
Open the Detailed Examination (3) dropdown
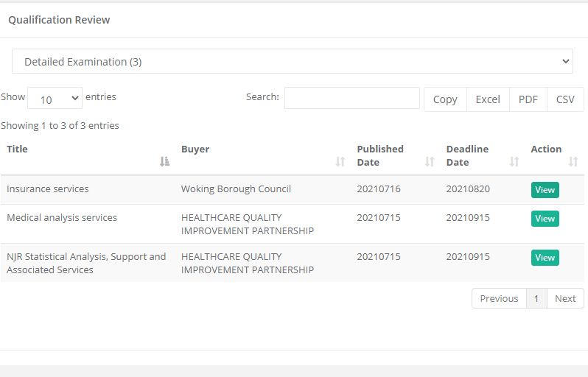[292, 62]
